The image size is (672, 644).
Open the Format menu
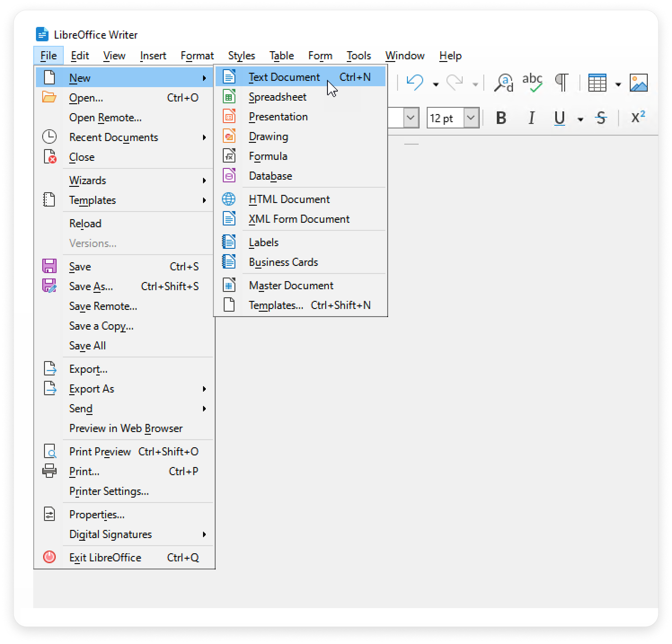tap(197, 56)
